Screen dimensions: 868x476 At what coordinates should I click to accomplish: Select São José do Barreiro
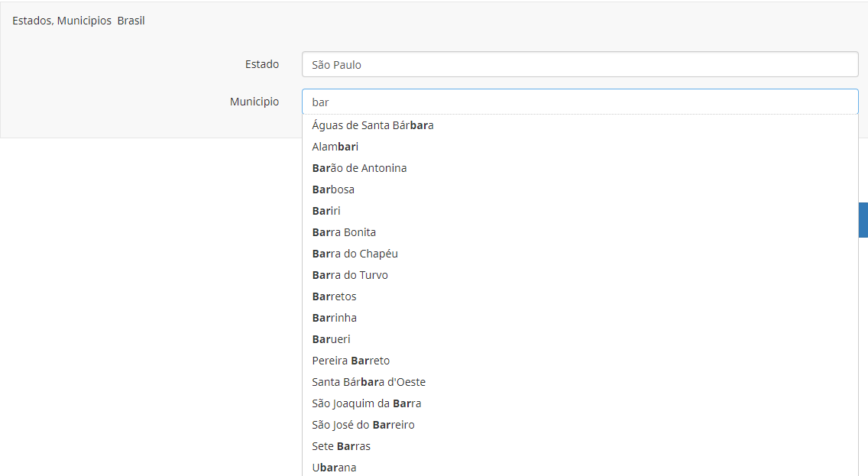click(363, 425)
